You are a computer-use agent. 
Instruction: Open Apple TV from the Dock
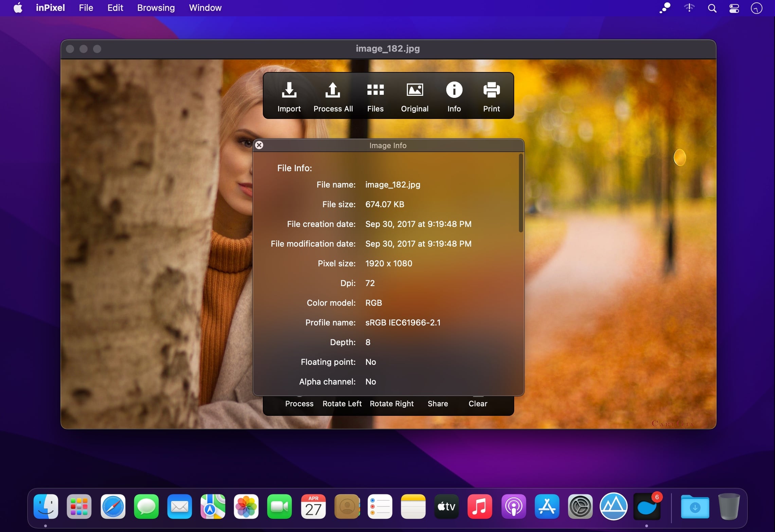pos(447,507)
